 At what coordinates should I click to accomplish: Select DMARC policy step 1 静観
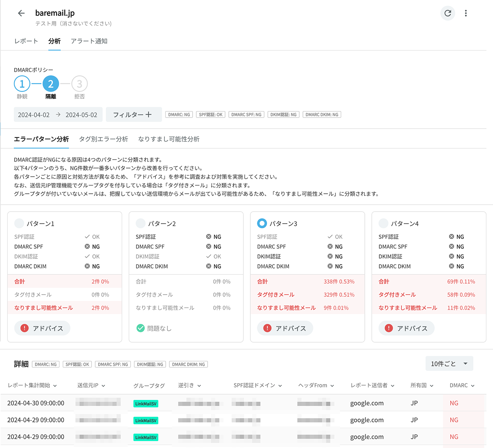coord(22,84)
